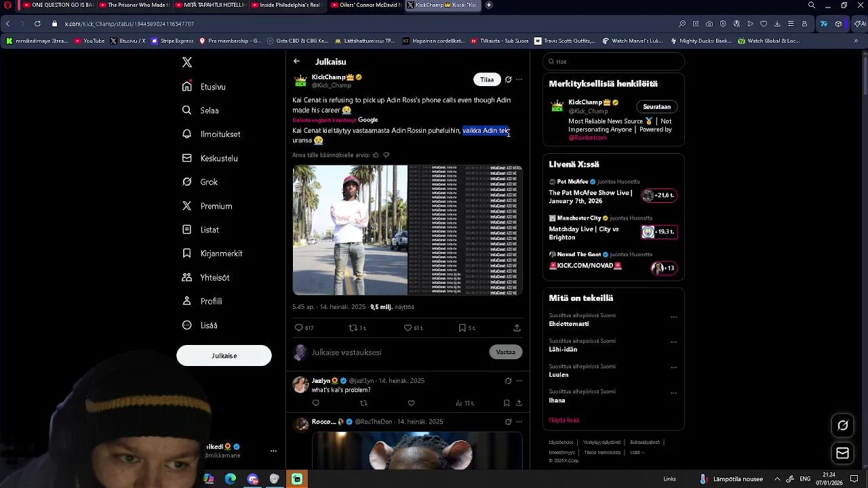
Task: Open Keskustelu messages
Action: 210,158
